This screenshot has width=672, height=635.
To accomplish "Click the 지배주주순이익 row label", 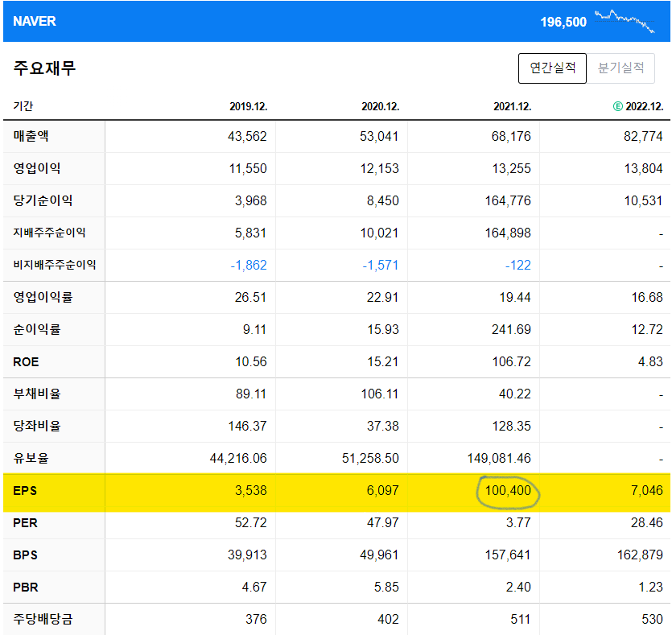I will [49, 233].
